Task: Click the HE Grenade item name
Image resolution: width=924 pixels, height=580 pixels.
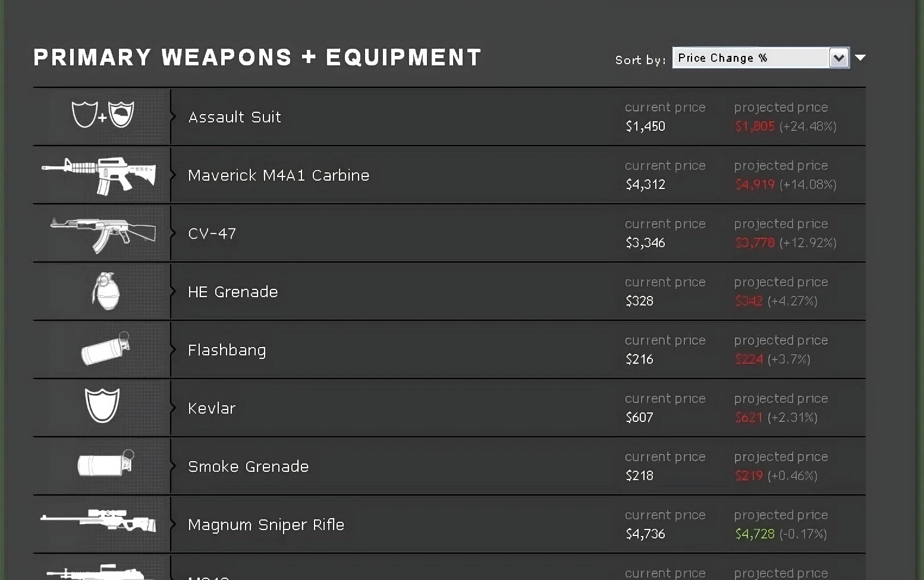Action: point(232,292)
